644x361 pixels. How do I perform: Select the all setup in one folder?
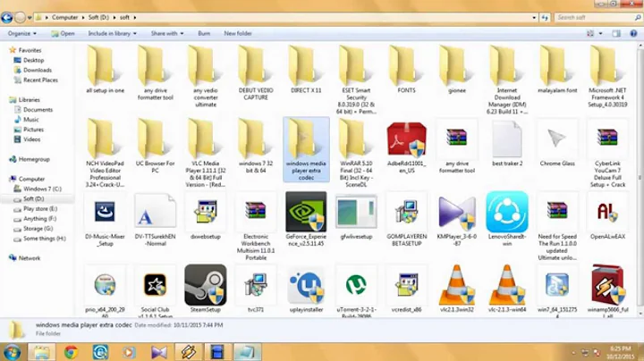[x=105, y=65]
